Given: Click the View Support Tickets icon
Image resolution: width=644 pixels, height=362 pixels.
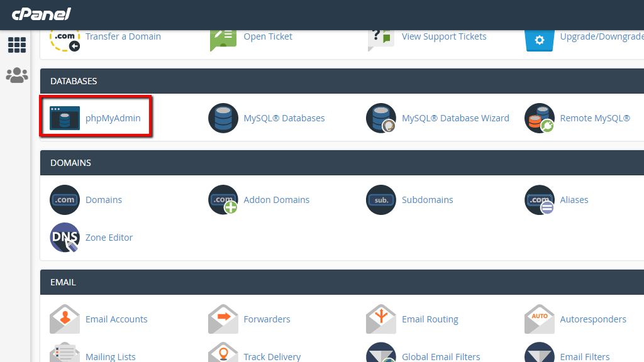Looking at the screenshot, I should coord(381,41).
